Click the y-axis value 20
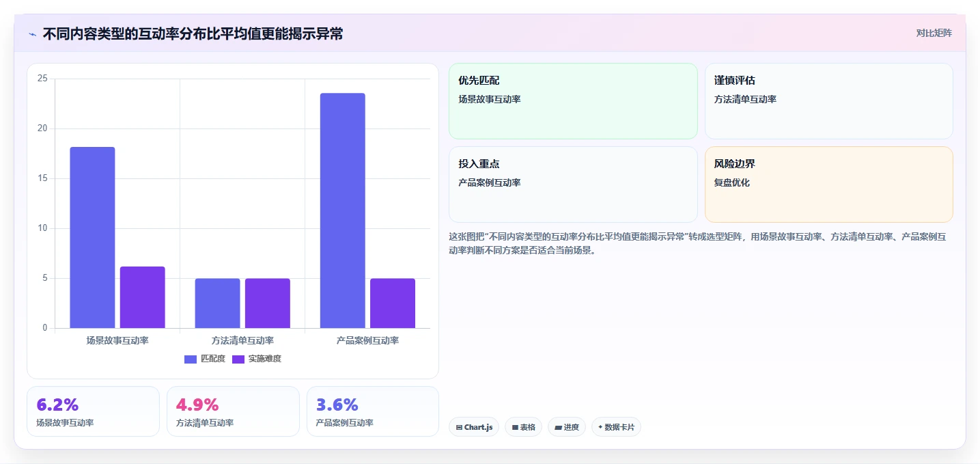Screen dimensions: 980x464 pyautogui.click(x=42, y=128)
